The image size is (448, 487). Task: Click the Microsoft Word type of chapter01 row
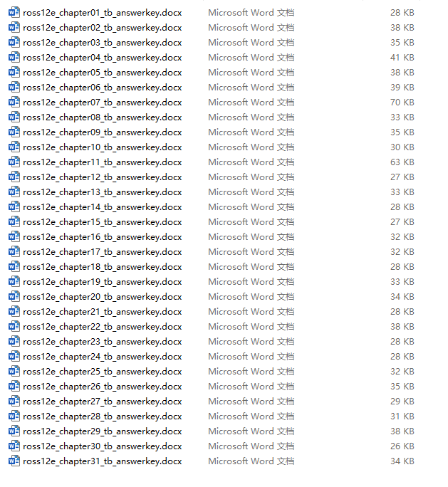click(251, 13)
